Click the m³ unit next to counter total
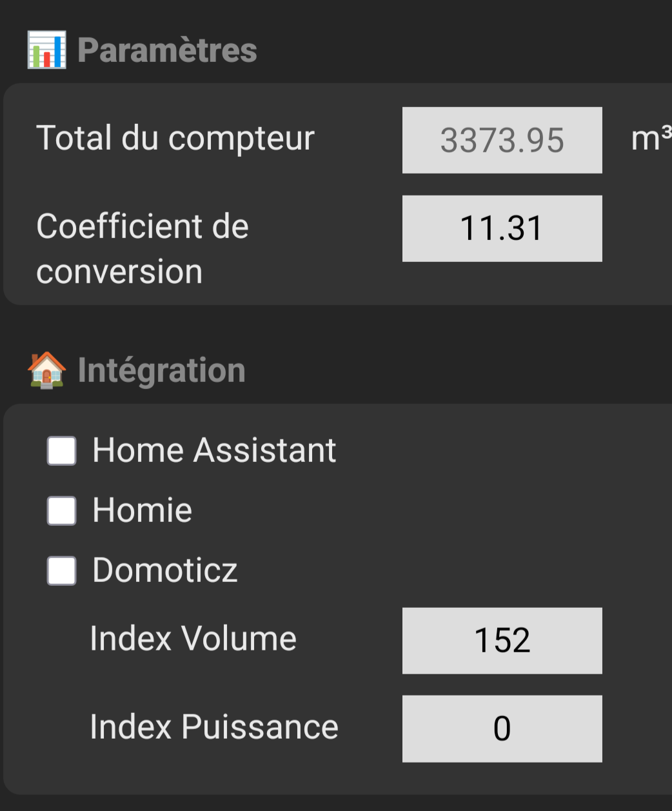This screenshot has width=672, height=811. pos(651,139)
